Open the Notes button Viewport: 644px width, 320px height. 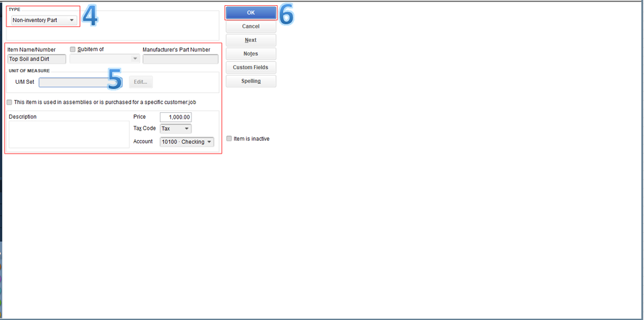click(x=251, y=54)
